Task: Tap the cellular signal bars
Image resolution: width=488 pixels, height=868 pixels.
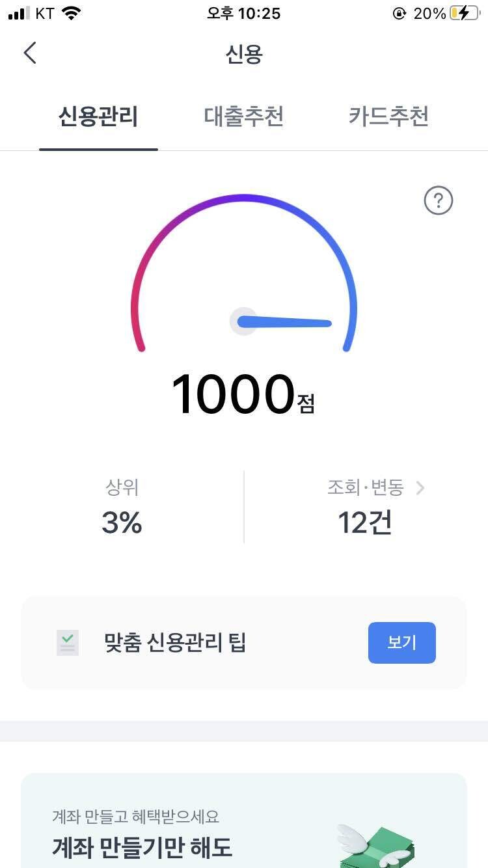Action: [x=20, y=13]
